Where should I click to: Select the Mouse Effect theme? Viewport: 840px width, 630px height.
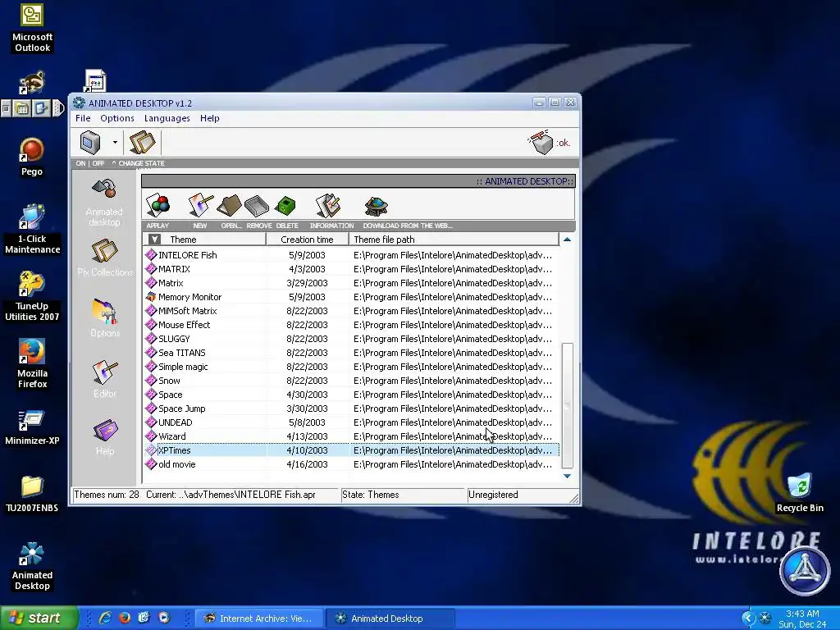pos(351,325)
